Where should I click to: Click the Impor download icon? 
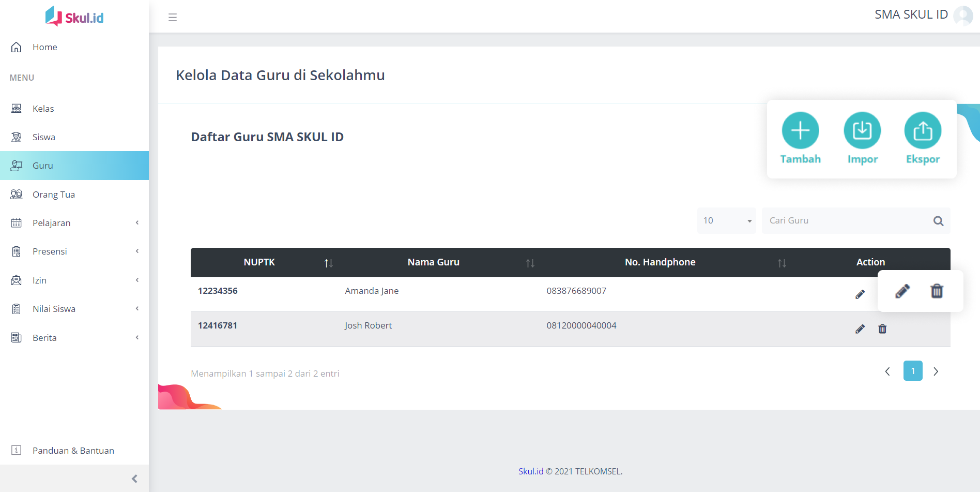tap(862, 130)
